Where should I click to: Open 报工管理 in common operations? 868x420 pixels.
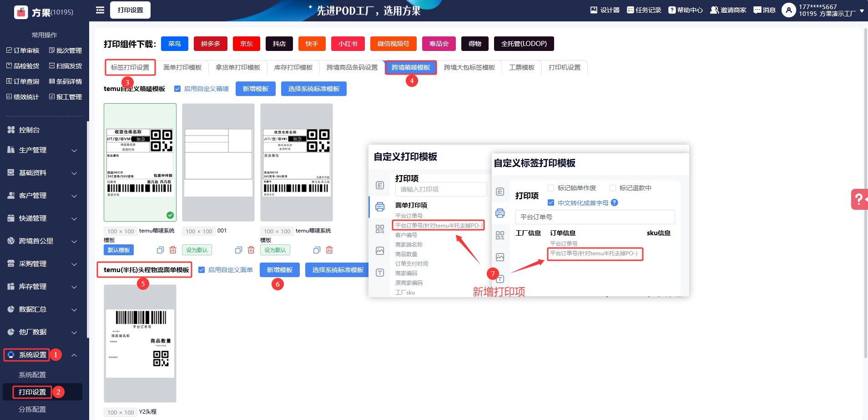click(x=66, y=97)
